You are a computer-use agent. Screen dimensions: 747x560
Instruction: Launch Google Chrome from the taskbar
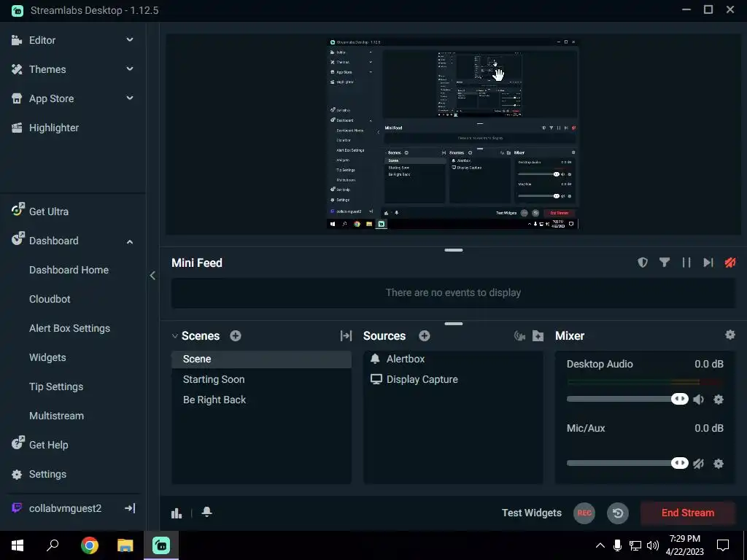click(90, 545)
